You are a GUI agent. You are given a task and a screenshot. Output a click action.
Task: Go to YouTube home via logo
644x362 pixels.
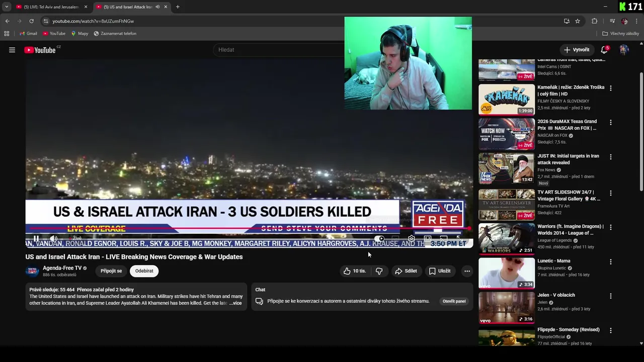(x=40, y=50)
